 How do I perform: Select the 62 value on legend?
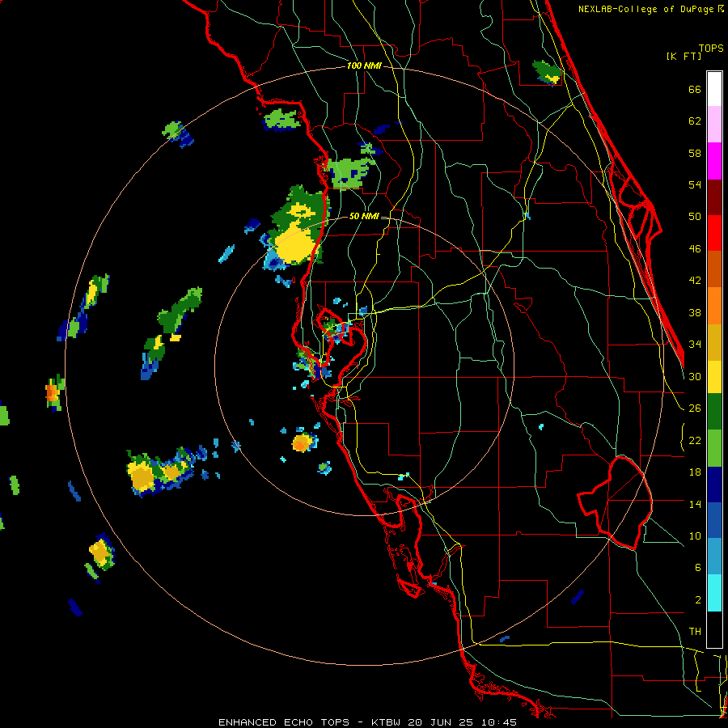[x=695, y=121]
